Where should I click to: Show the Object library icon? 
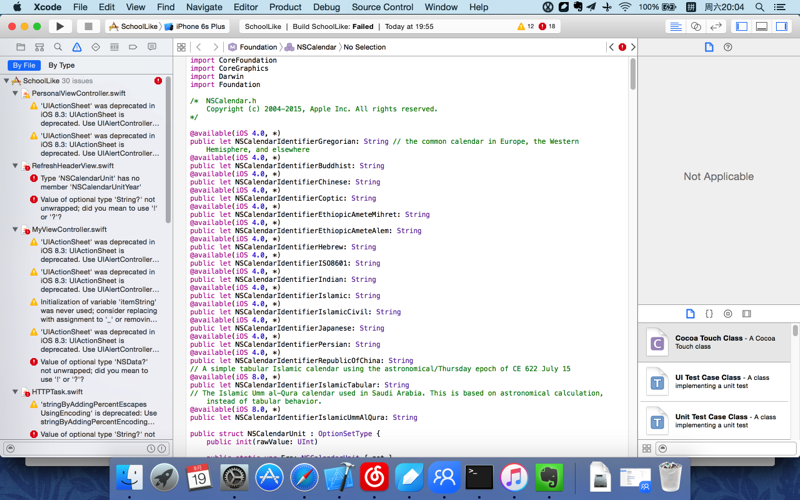pyautogui.click(x=728, y=314)
